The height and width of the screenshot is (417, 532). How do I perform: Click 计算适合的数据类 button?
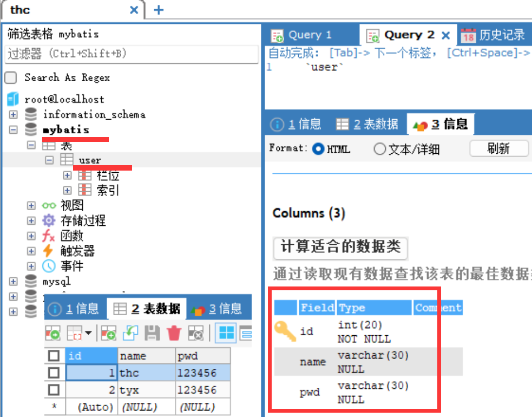coord(340,247)
